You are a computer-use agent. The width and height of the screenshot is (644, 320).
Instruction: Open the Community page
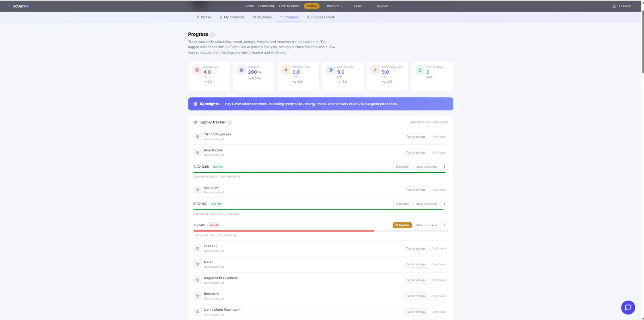[x=266, y=6]
